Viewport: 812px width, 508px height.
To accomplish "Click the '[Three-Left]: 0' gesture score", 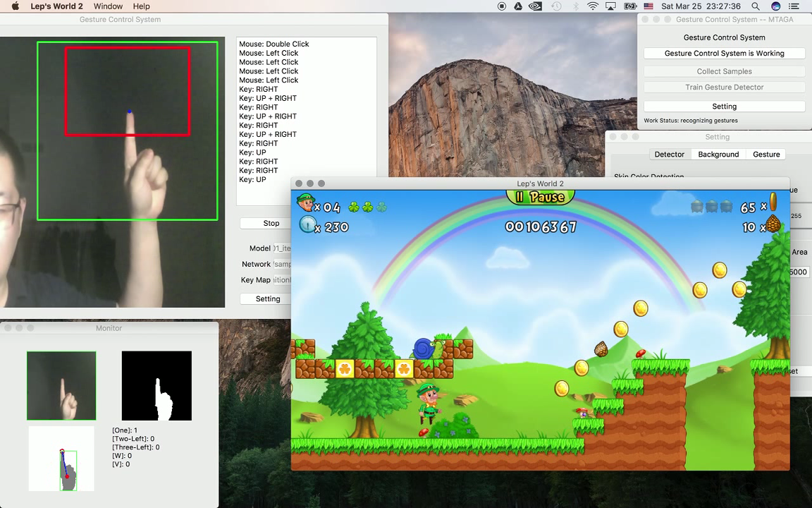I will (x=135, y=447).
